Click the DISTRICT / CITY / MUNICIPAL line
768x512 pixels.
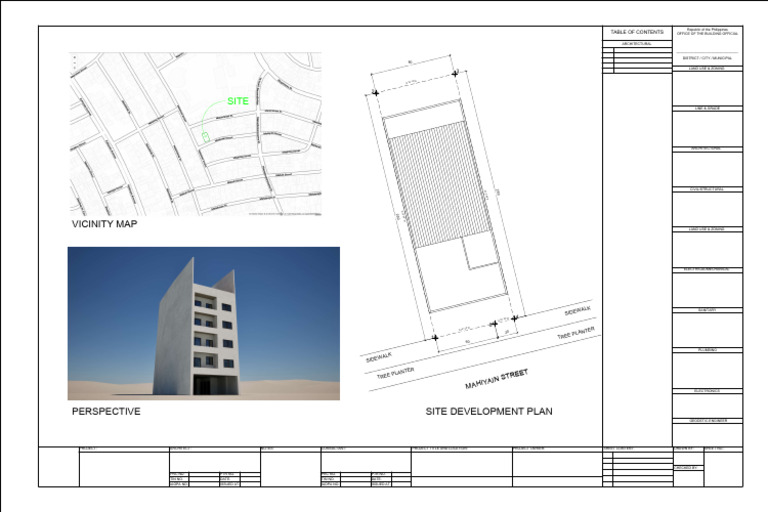click(707, 58)
